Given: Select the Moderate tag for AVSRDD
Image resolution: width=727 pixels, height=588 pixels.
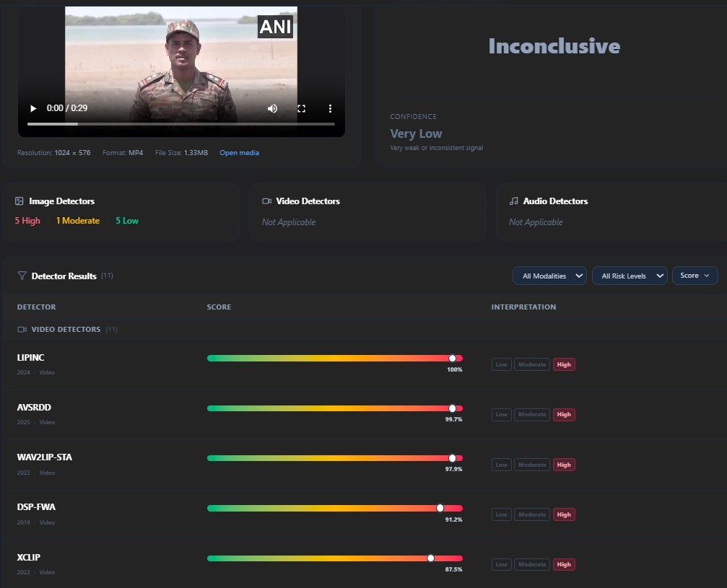Looking at the screenshot, I should 532,415.
